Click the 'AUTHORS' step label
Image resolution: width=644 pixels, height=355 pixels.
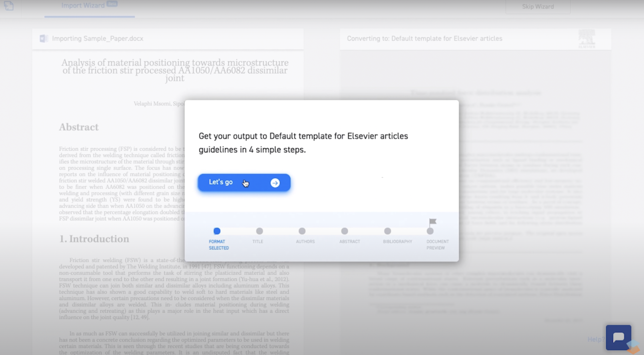pos(305,242)
